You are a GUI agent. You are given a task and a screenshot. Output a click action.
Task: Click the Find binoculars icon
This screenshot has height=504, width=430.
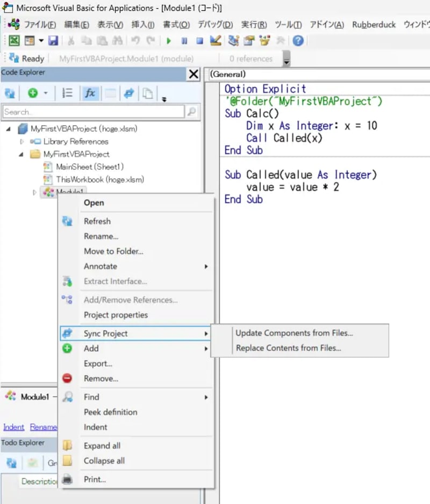tap(117, 41)
